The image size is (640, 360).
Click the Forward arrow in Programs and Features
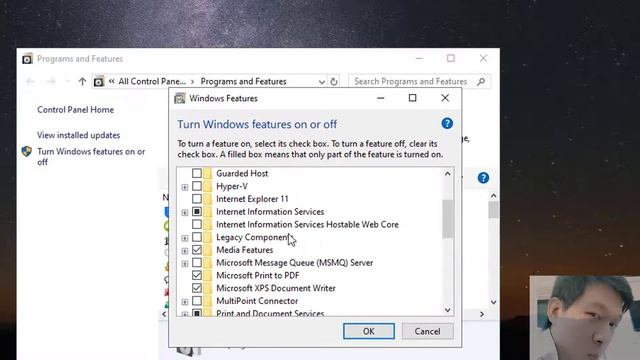[51, 81]
